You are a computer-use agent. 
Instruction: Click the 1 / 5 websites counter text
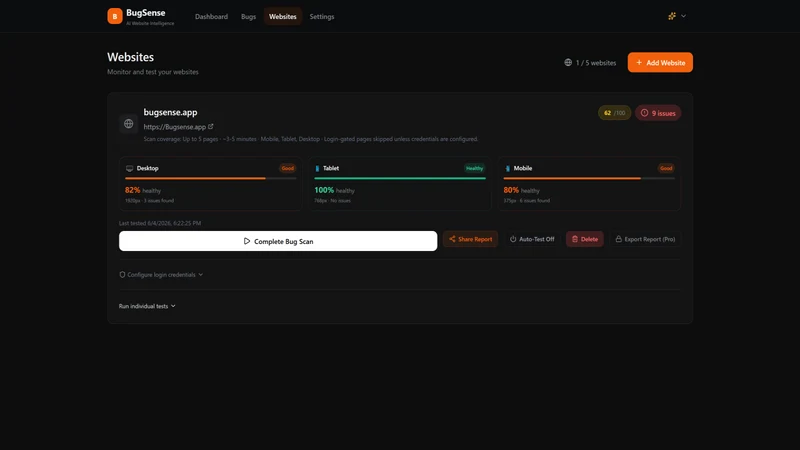tap(596, 63)
